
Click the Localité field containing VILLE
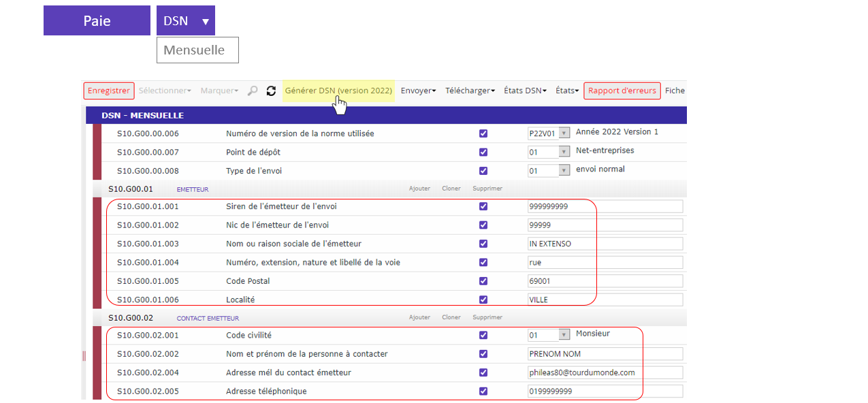(x=605, y=300)
